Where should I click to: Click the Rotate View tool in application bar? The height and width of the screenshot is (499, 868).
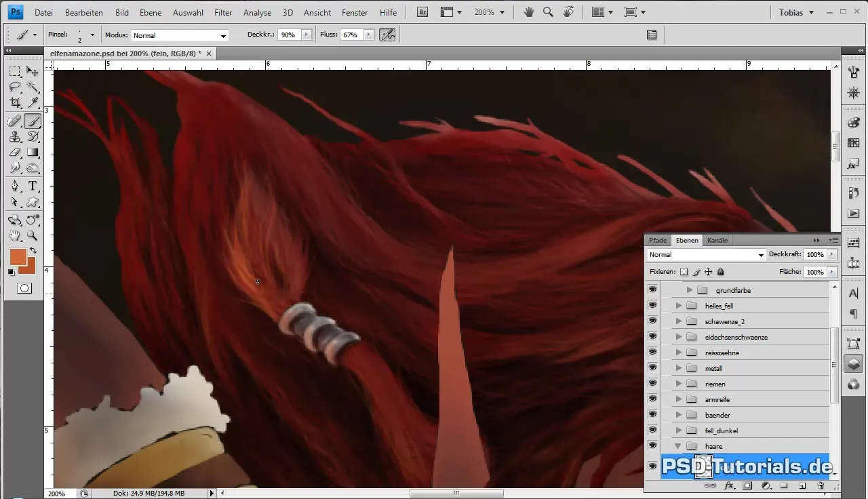pos(568,12)
